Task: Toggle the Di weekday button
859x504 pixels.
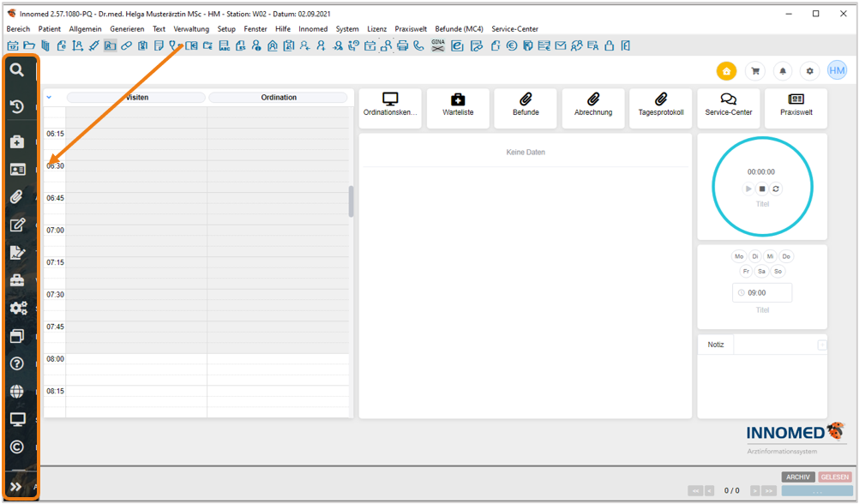Action: (755, 256)
